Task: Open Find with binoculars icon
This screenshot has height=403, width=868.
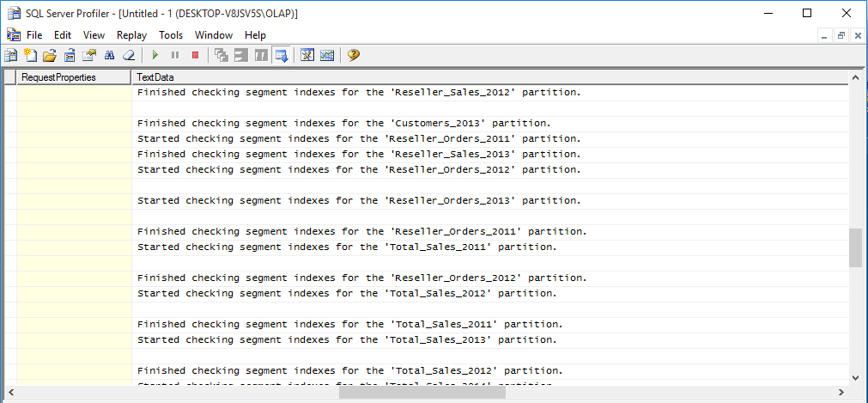Action: point(109,56)
